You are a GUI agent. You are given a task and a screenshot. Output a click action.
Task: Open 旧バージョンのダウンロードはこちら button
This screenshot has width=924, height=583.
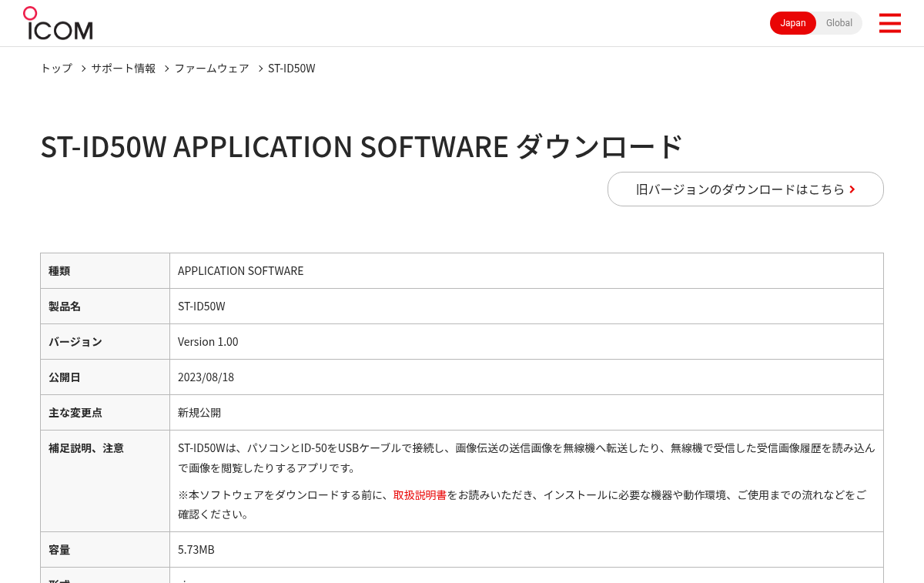(x=745, y=189)
